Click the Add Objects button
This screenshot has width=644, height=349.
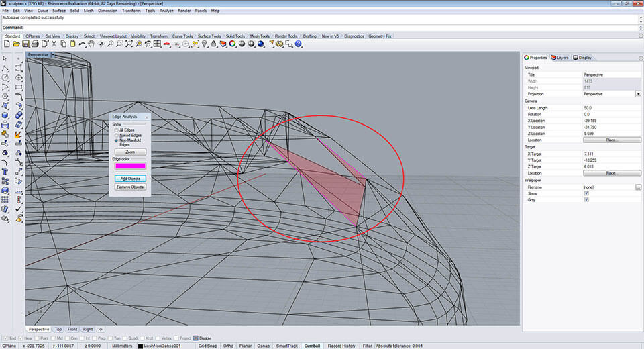click(x=130, y=179)
